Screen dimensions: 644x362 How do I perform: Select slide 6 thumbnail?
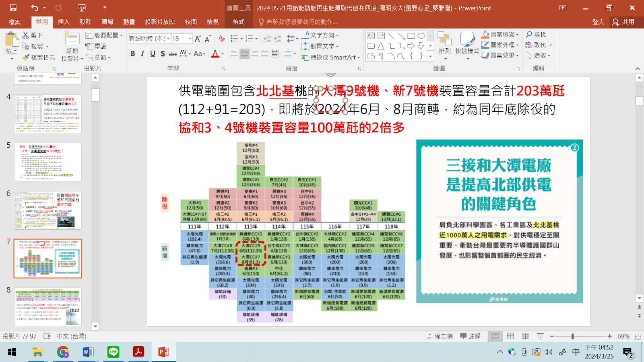pos(48,210)
